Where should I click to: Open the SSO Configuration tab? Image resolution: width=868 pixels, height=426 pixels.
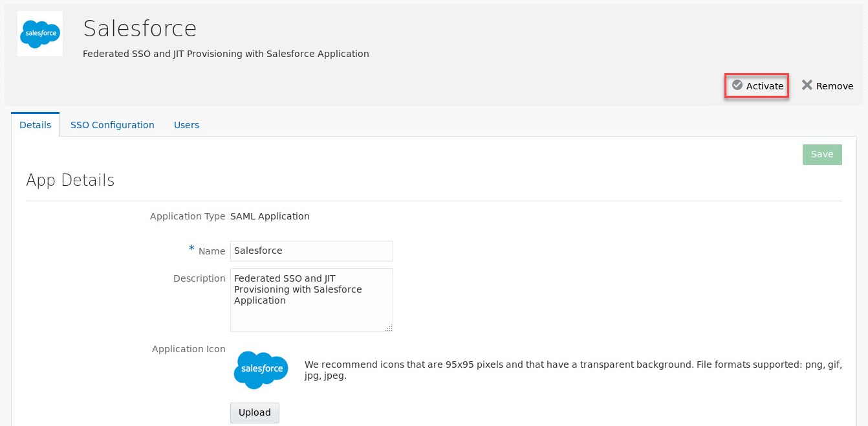pyautogui.click(x=113, y=125)
